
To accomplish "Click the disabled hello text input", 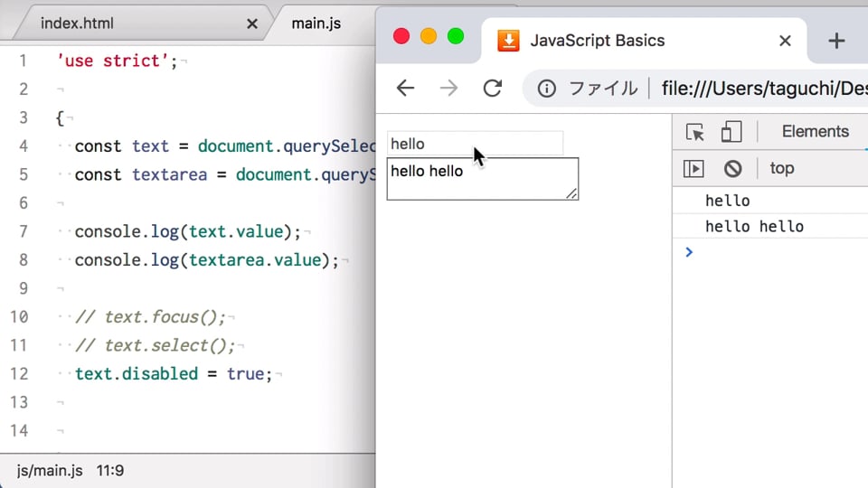I will (x=475, y=144).
